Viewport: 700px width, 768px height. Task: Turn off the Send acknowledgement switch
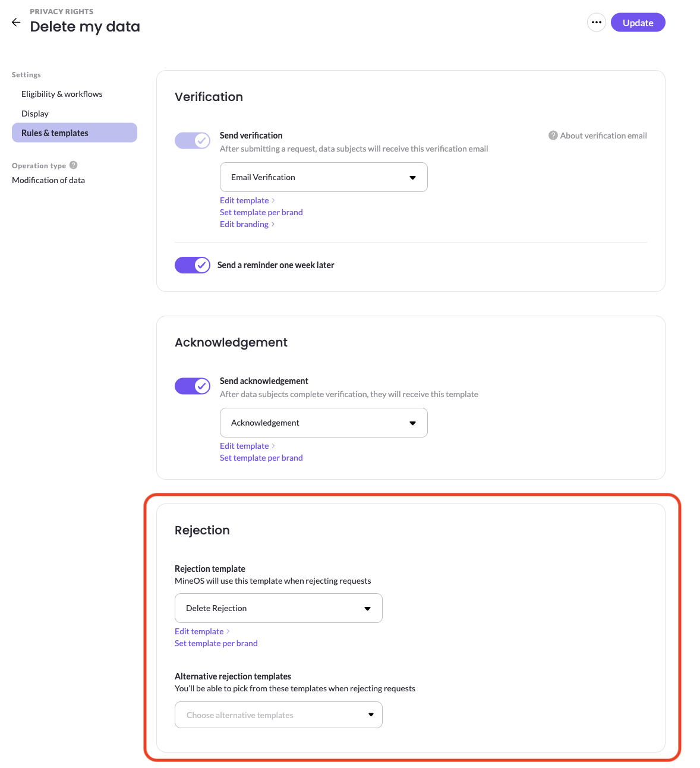[193, 386]
